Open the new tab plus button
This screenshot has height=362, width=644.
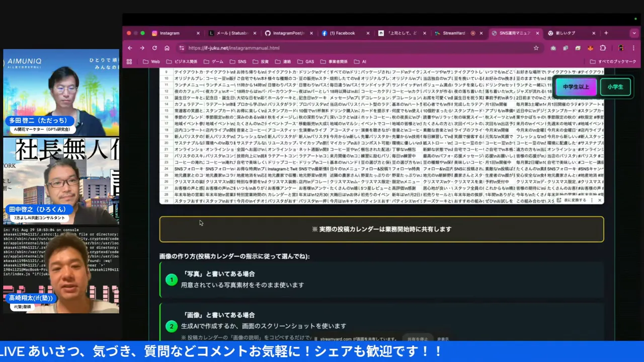[606, 33]
